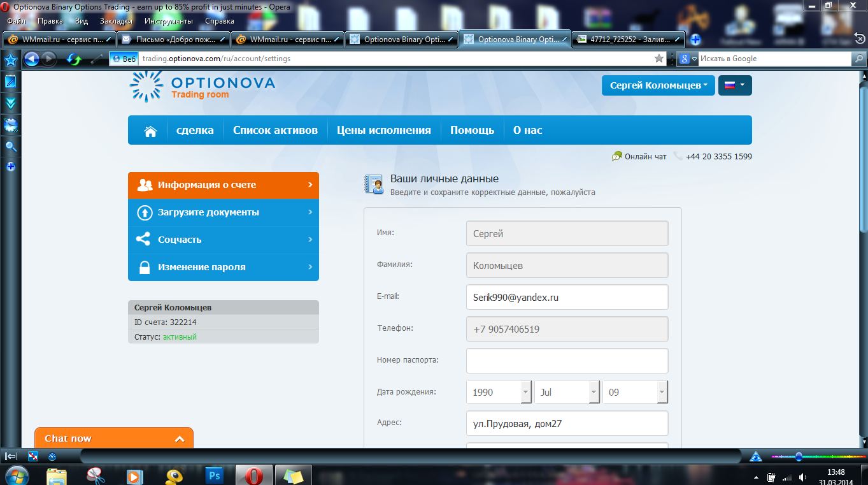
Task: Navigate to сделка page
Action: (x=195, y=130)
